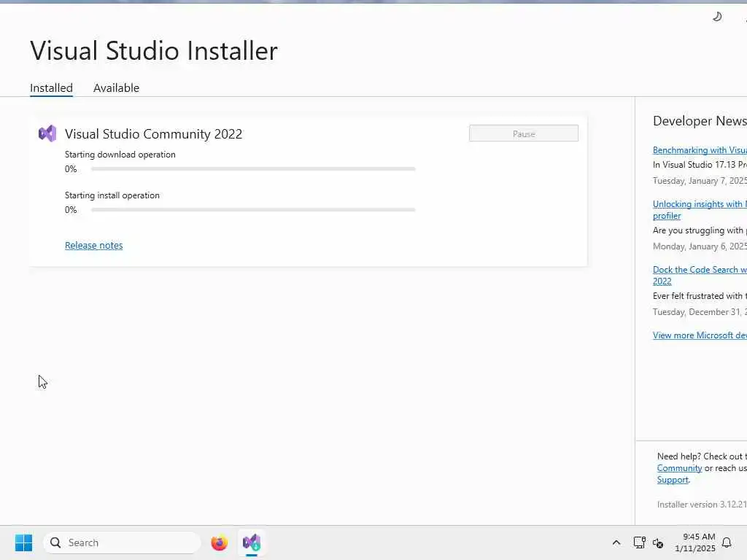The height and width of the screenshot is (560, 747).
Task: Select Visual Studio Installer taskbar icon
Action: pos(252,542)
